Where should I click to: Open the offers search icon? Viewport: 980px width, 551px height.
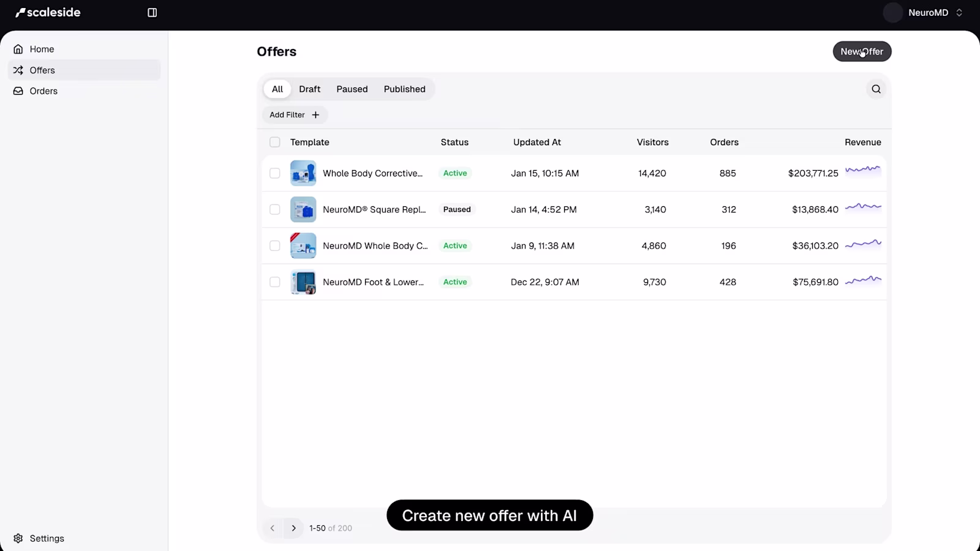tap(876, 89)
